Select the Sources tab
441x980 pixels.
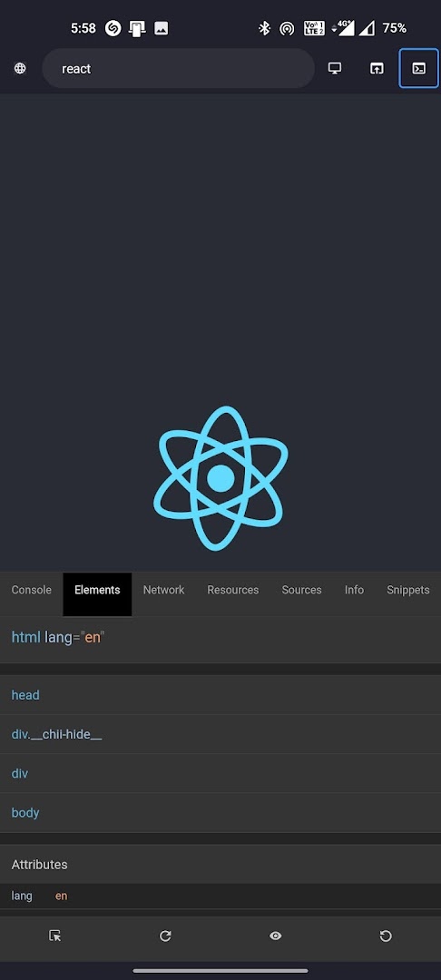[x=301, y=590]
